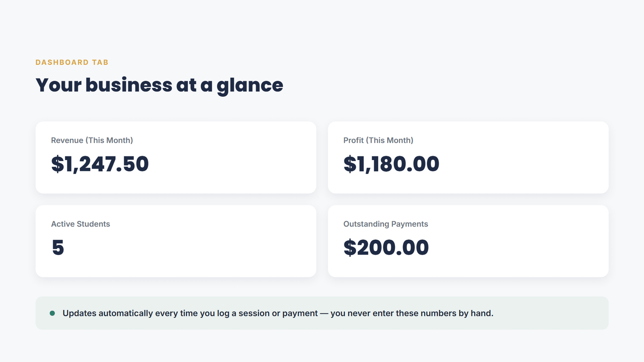Click the $1,180.00 profit figure
The width and height of the screenshot is (644, 362).
391,164
